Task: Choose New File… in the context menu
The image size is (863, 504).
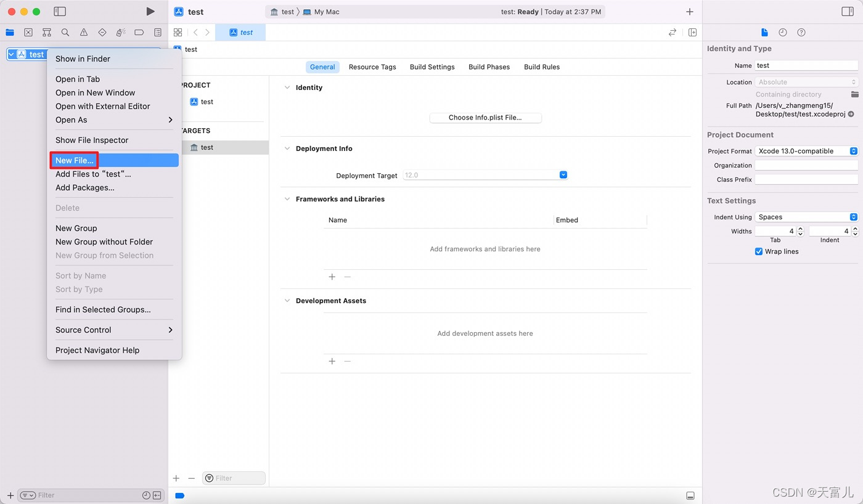Action: pos(114,160)
